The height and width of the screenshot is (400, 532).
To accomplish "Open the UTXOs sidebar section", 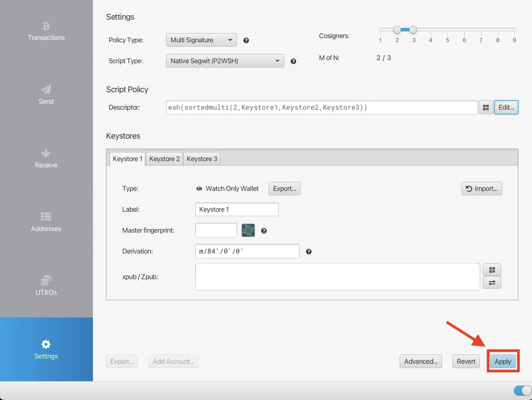I will coord(46,286).
